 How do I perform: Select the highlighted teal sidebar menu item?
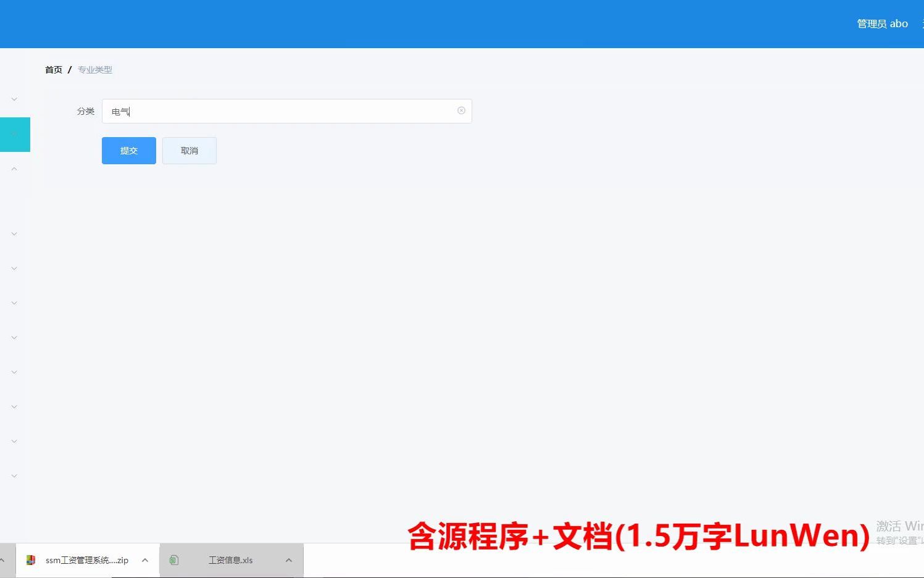click(15, 135)
